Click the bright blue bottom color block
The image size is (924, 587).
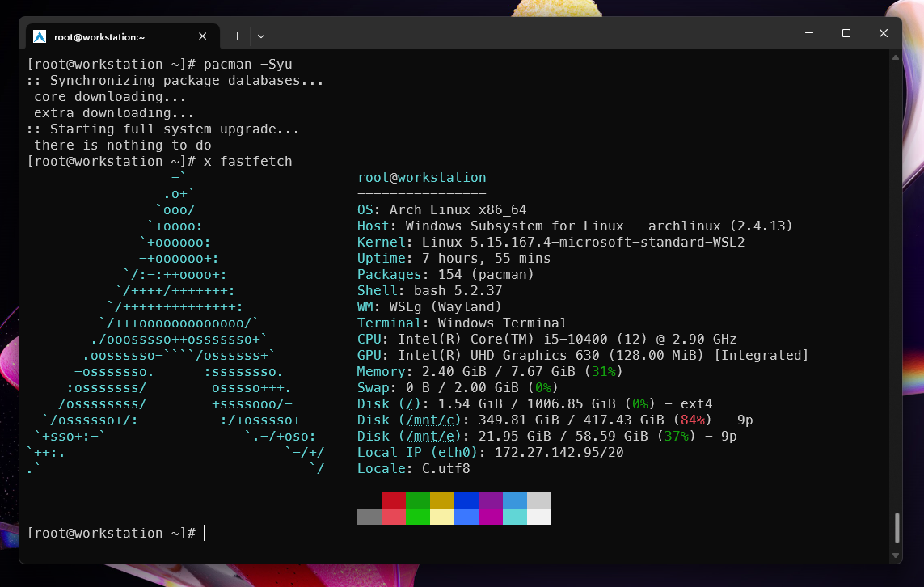(466, 517)
